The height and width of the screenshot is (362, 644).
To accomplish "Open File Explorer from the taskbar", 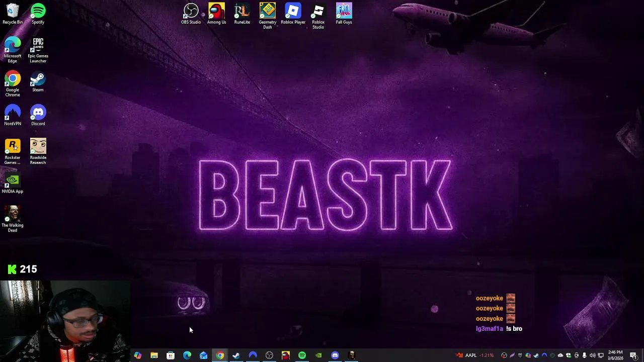I will point(154,355).
